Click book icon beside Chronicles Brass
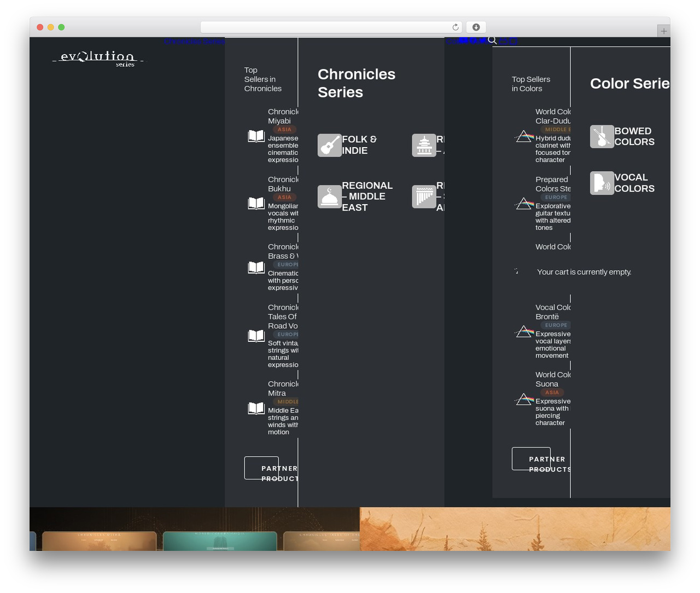Image resolution: width=700 pixels, height=593 pixels. click(x=256, y=268)
